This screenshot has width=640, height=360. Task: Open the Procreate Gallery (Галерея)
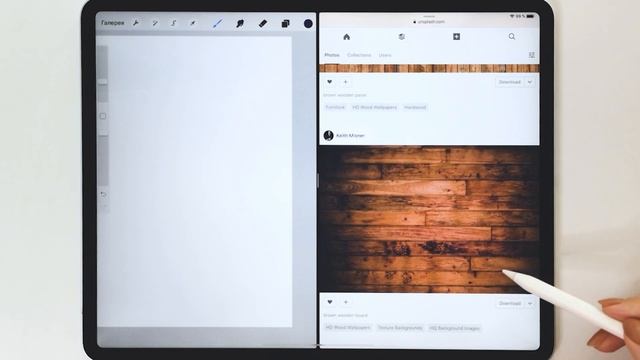coord(113,23)
